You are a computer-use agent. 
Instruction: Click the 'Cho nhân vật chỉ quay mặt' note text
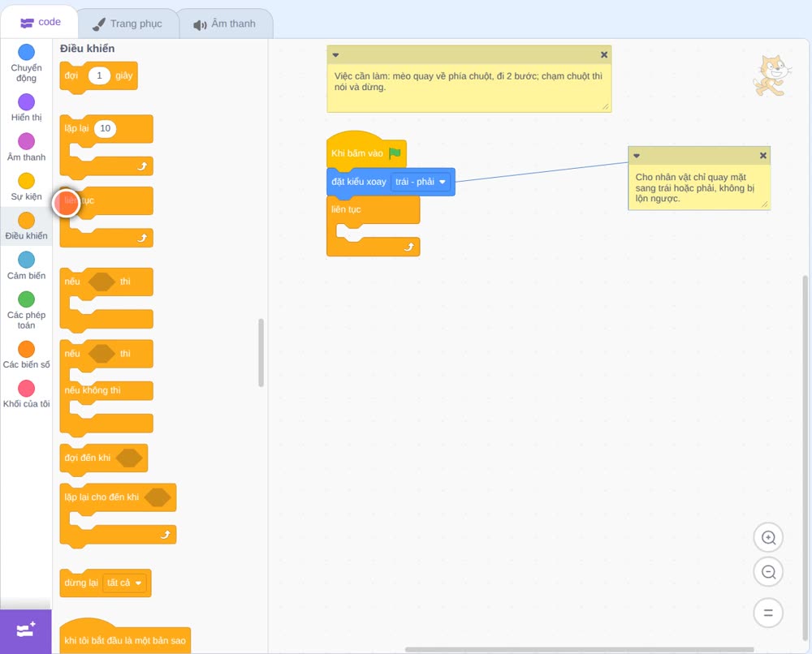[695, 187]
